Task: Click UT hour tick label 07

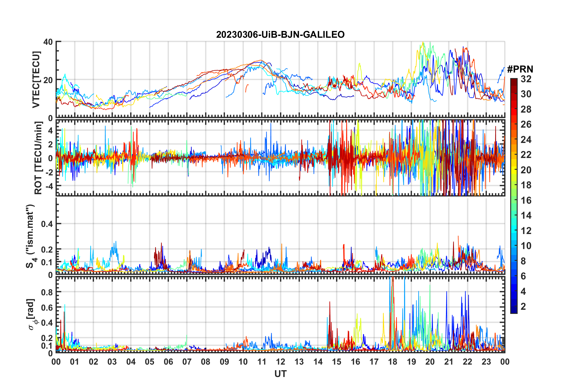Action: click(x=187, y=362)
